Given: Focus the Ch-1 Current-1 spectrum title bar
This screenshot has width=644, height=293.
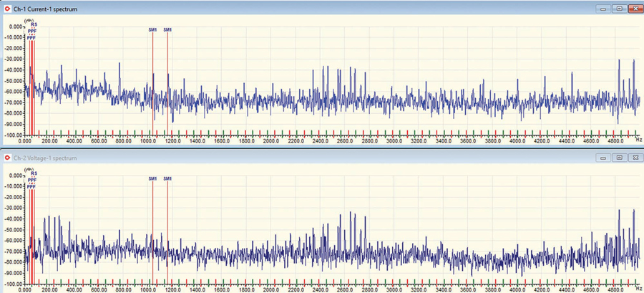Looking at the screenshot, I should pyautogui.click(x=286, y=7).
